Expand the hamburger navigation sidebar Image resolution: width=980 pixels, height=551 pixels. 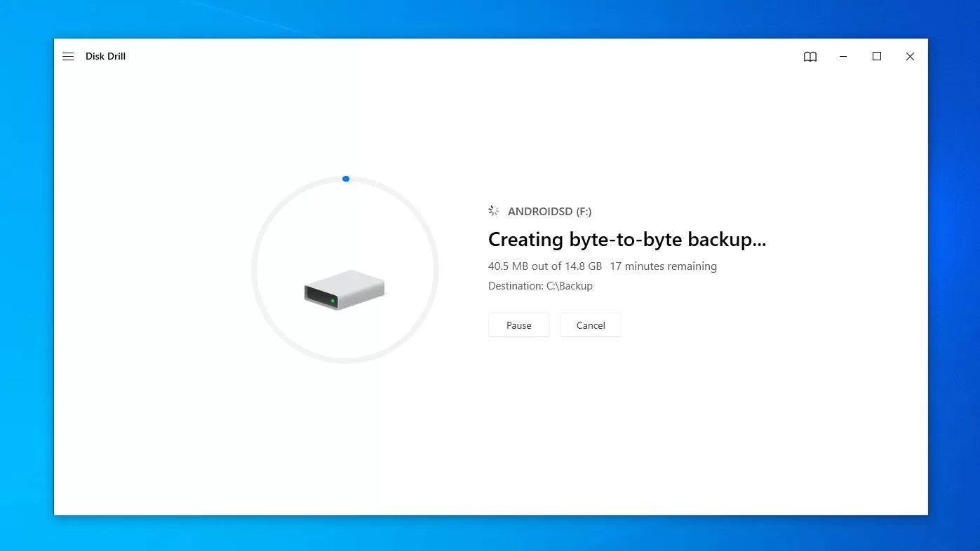click(x=68, y=56)
